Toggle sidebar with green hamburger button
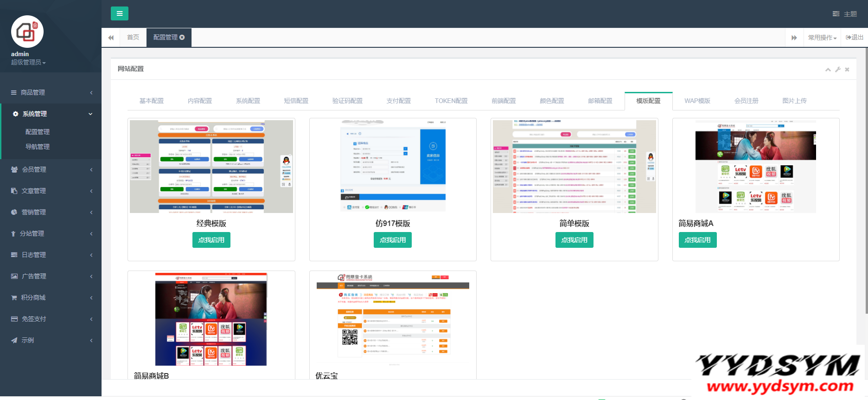The height and width of the screenshot is (400, 868). coord(119,13)
